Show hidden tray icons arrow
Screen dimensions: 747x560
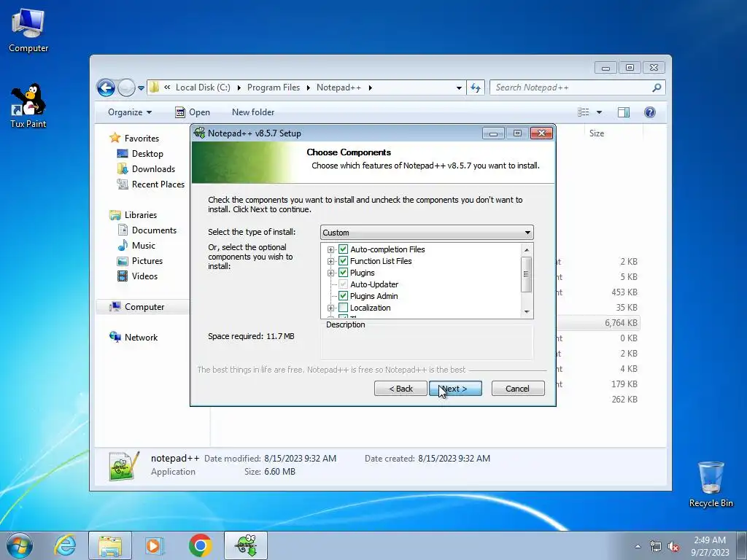[638, 547]
